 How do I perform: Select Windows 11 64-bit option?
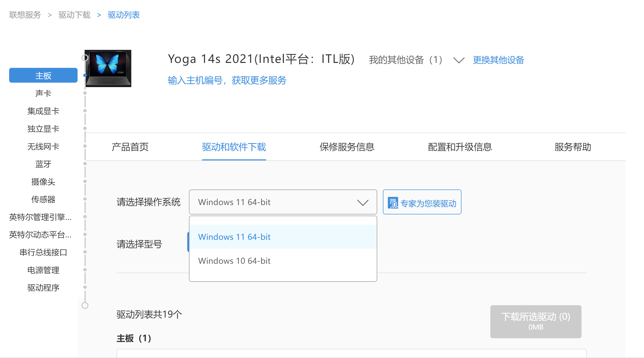coord(283,237)
